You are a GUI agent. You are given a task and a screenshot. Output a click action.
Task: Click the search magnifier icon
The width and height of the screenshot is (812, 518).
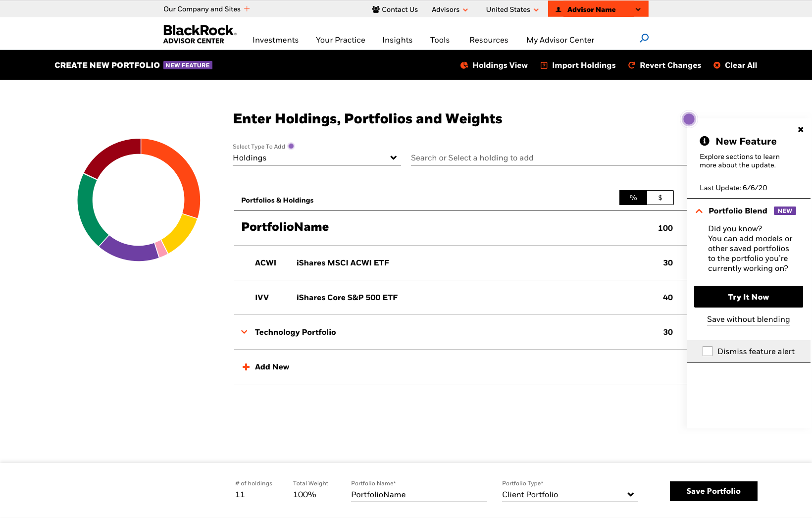click(644, 38)
